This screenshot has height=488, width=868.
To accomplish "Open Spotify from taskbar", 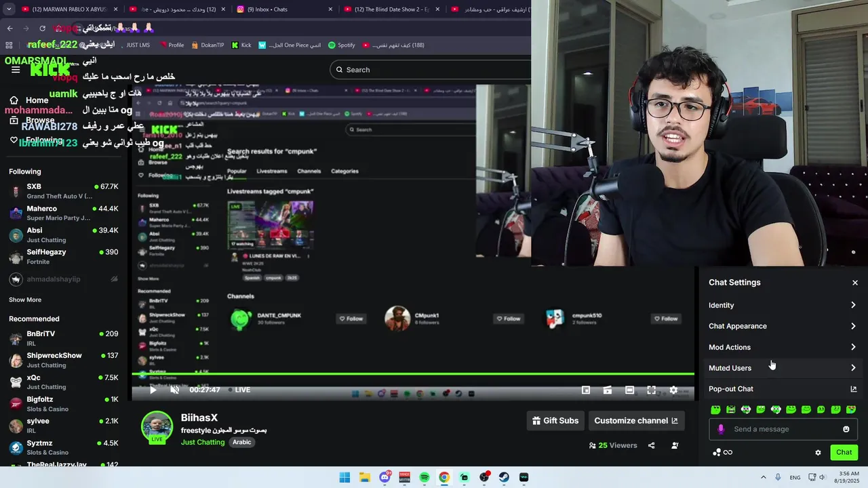I will coord(424,477).
